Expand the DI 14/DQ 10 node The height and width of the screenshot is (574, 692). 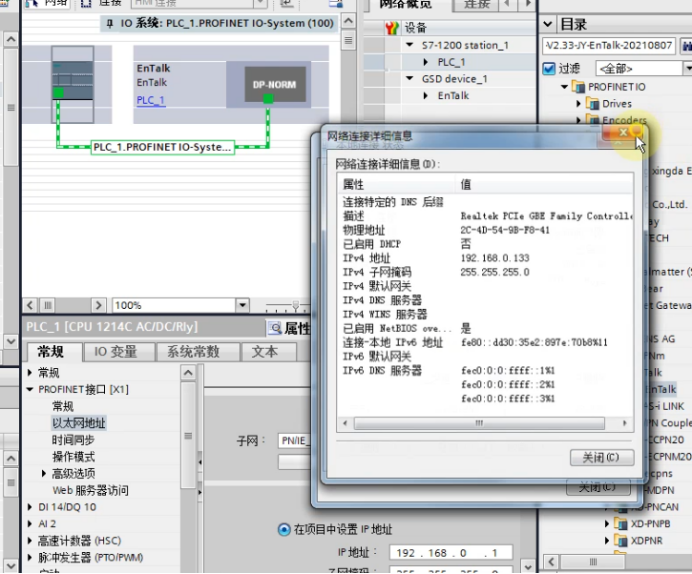pos(30,507)
